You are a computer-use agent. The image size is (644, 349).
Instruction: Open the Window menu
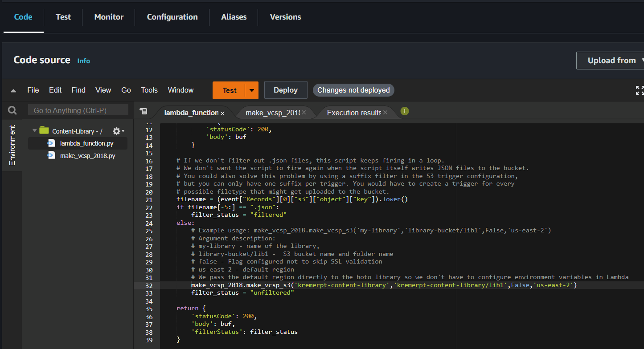pyautogui.click(x=180, y=90)
